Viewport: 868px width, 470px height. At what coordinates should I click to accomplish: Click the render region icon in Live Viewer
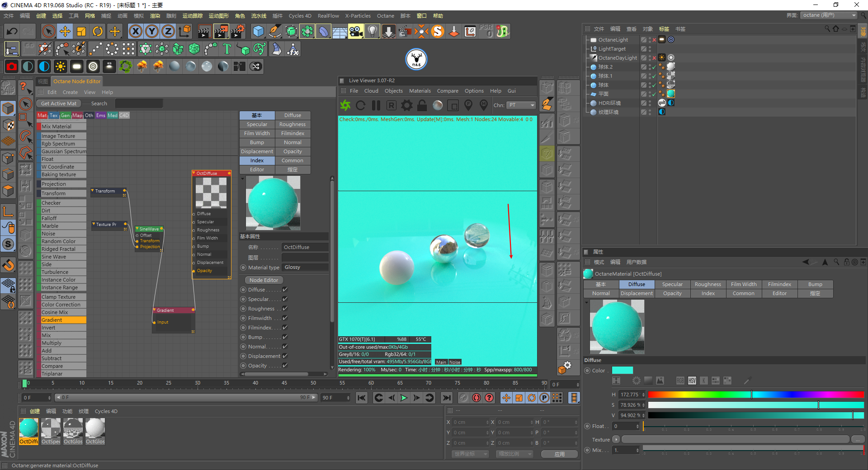453,105
